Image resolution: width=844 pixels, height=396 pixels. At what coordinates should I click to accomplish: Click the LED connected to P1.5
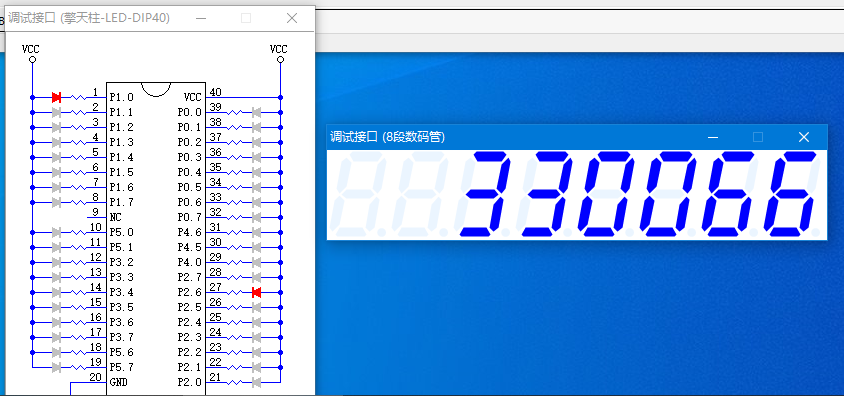tap(57, 173)
